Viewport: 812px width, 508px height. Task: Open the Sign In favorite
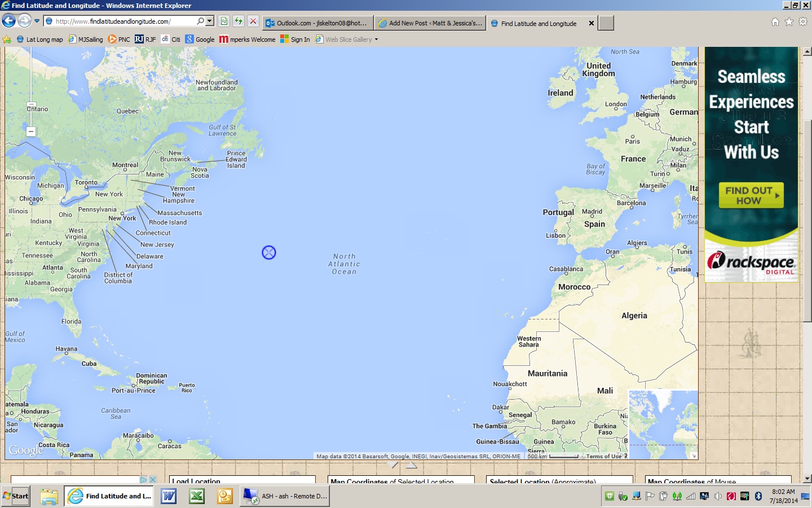tap(295, 40)
